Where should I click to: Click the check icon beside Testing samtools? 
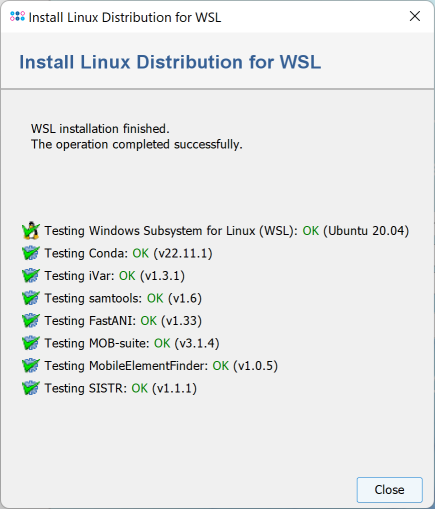[x=31, y=298]
